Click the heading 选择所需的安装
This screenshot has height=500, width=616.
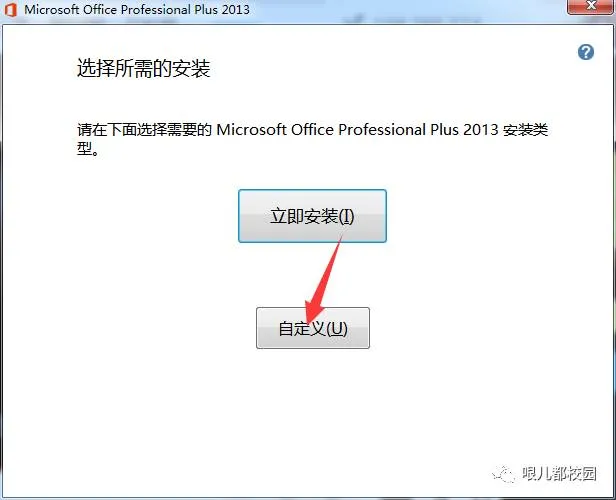(143, 69)
